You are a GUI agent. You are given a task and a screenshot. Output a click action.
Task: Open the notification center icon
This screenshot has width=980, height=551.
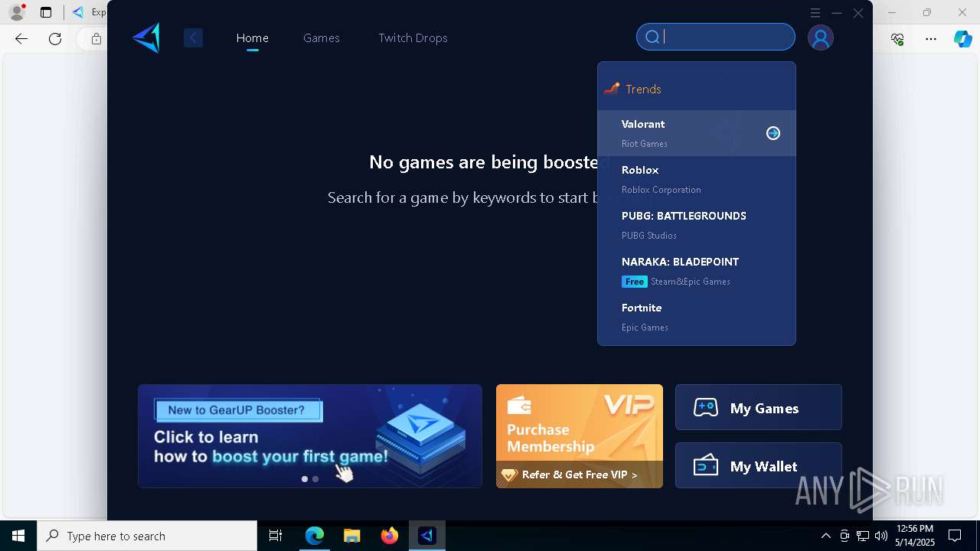955,536
